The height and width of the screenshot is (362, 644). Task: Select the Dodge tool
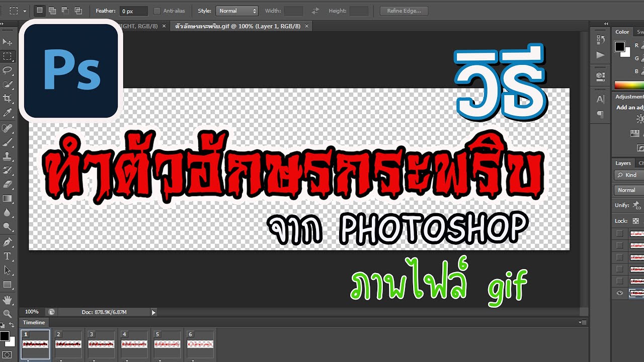(8, 227)
